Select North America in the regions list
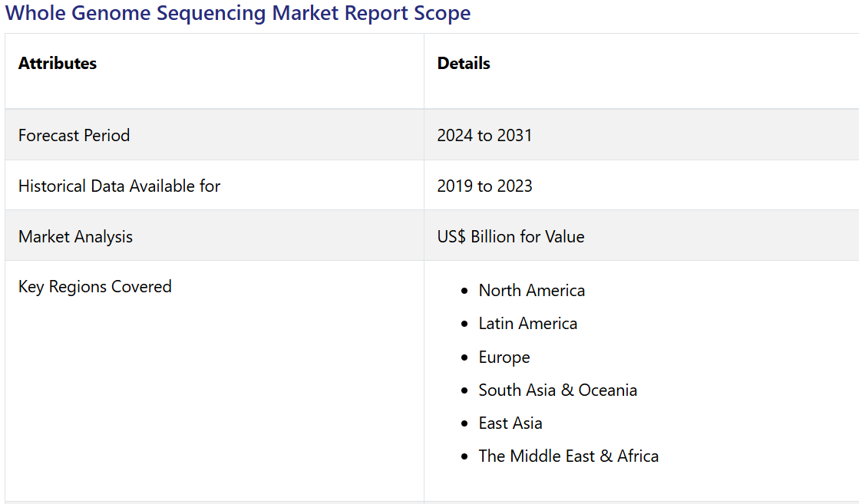This screenshot has height=504, width=862. pos(531,291)
